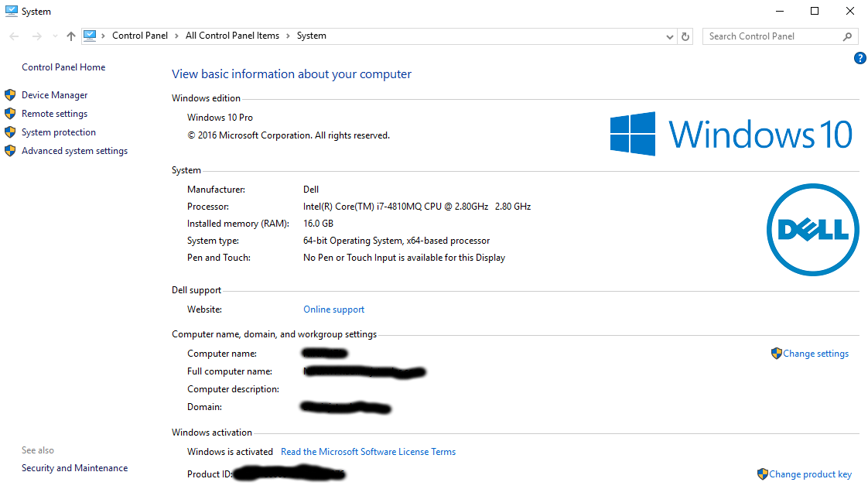Go up one level with Up arrow
Viewport: 868px width, 489px height.
[x=71, y=36]
